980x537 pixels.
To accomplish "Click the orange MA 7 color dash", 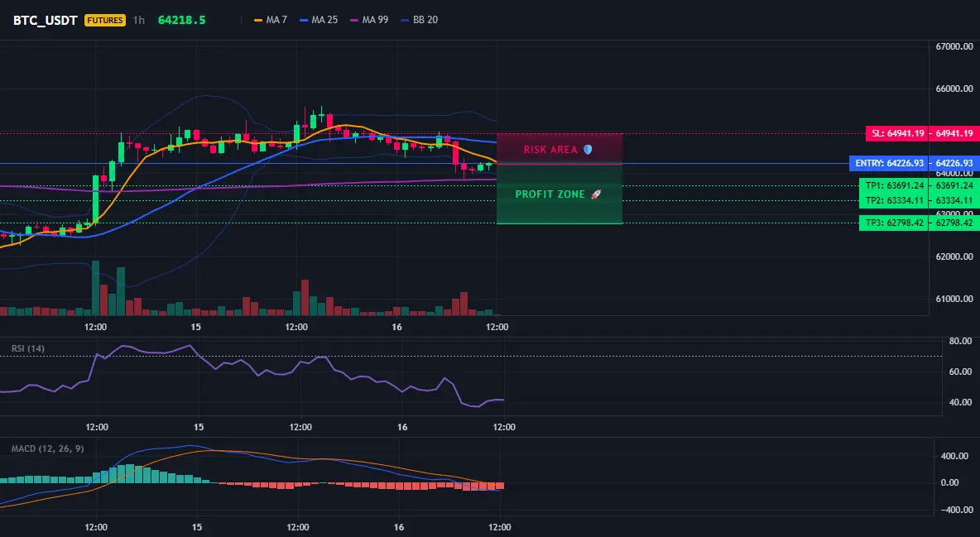I will pyautogui.click(x=258, y=20).
